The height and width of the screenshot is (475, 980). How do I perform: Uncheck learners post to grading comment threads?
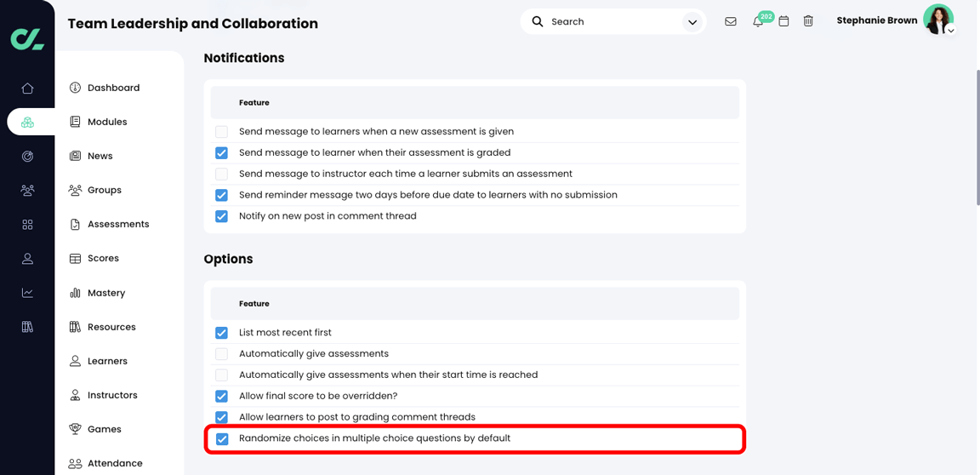221,417
